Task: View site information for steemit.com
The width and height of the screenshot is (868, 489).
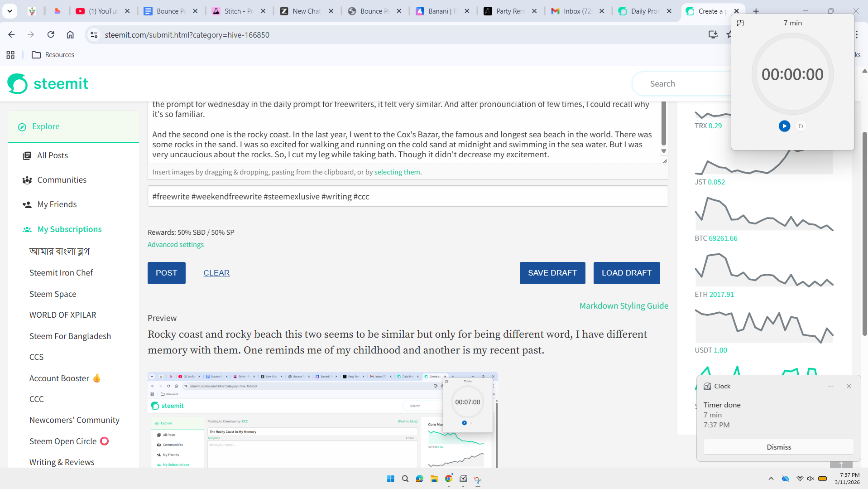Action: [x=94, y=34]
